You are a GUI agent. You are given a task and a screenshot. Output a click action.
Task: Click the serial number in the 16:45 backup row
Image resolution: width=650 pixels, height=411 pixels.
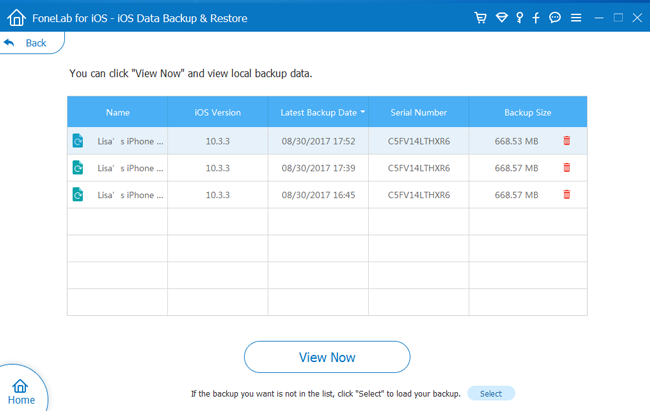[x=419, y=195]
